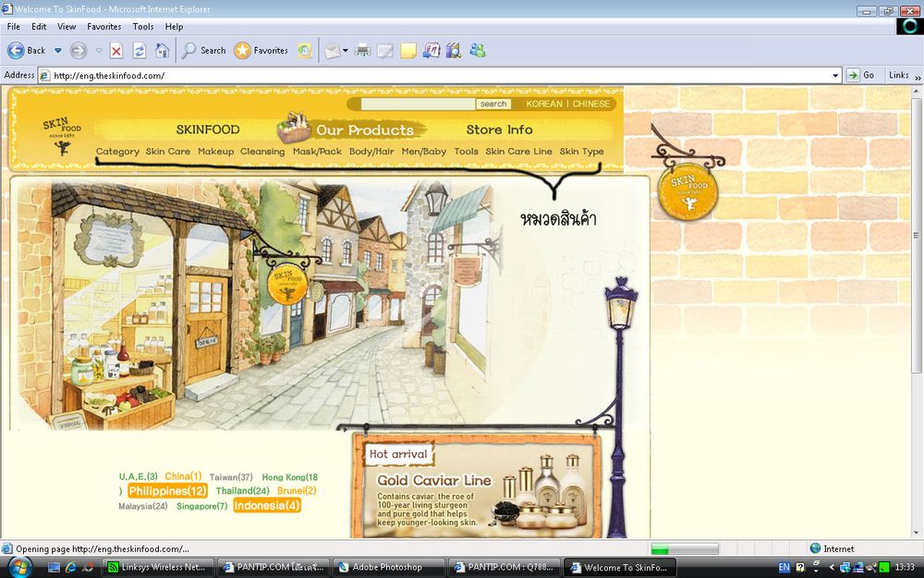The height and width of the screenshot is (578, 924).
Task: Select the Men/Baby submenu item
Action: (424, 152)
